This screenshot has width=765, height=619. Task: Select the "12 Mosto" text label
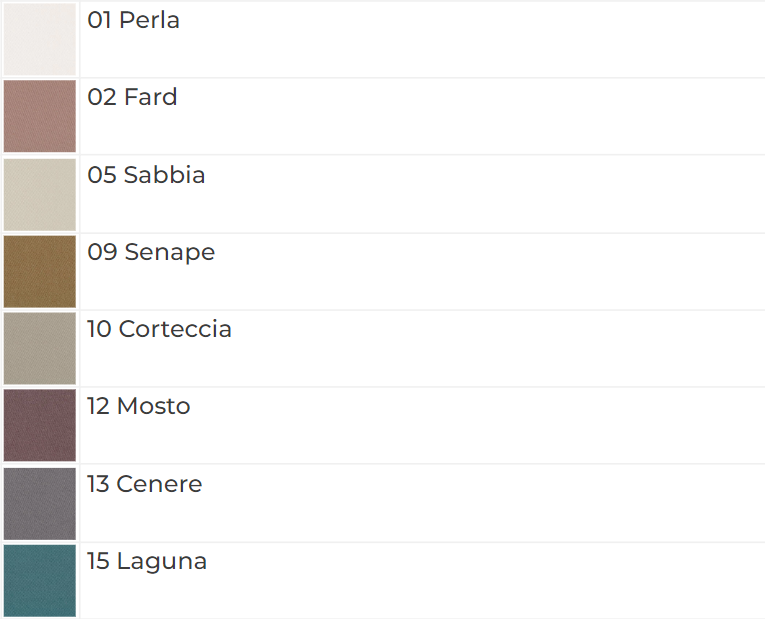click(x=138, y=406)
